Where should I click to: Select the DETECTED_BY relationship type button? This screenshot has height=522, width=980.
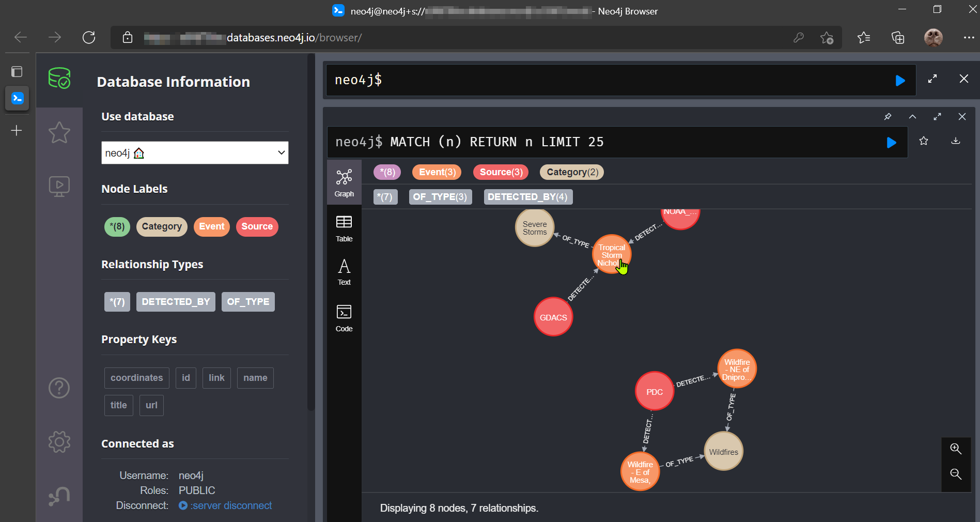(x=176, y=302)
